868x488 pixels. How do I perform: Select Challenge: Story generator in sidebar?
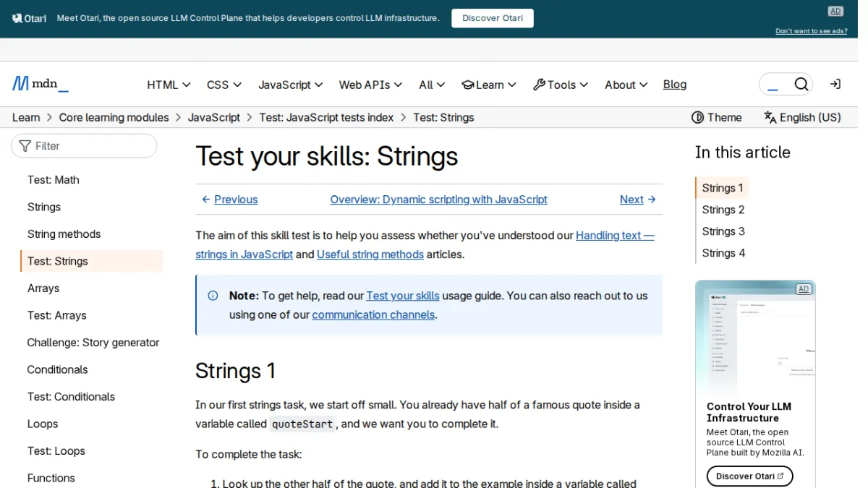[93, 343]
